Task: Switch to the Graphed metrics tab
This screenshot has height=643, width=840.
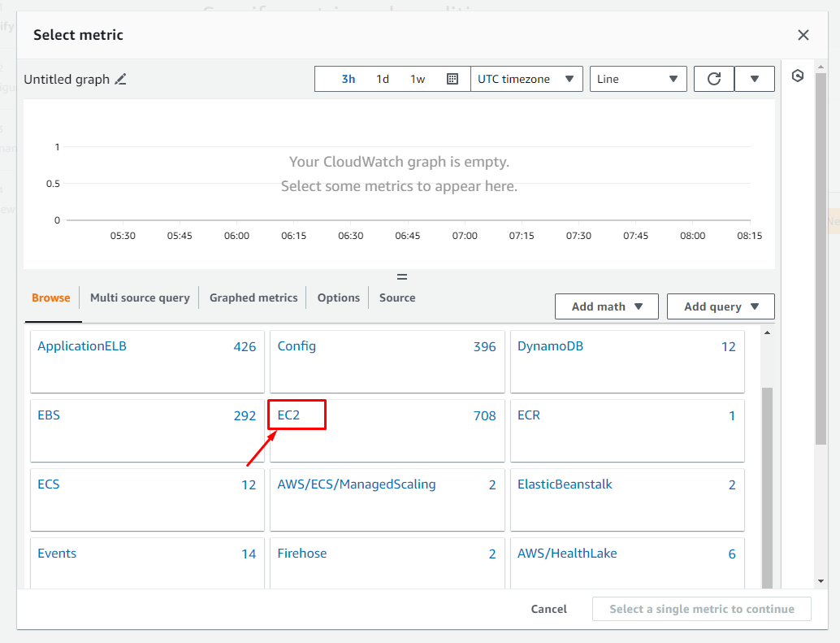Action: click(253, 298)
